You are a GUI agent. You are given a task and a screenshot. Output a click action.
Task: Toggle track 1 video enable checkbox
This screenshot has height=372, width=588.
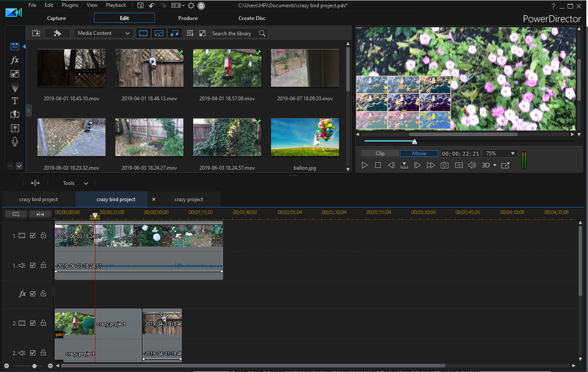click(x=33, y=236)
